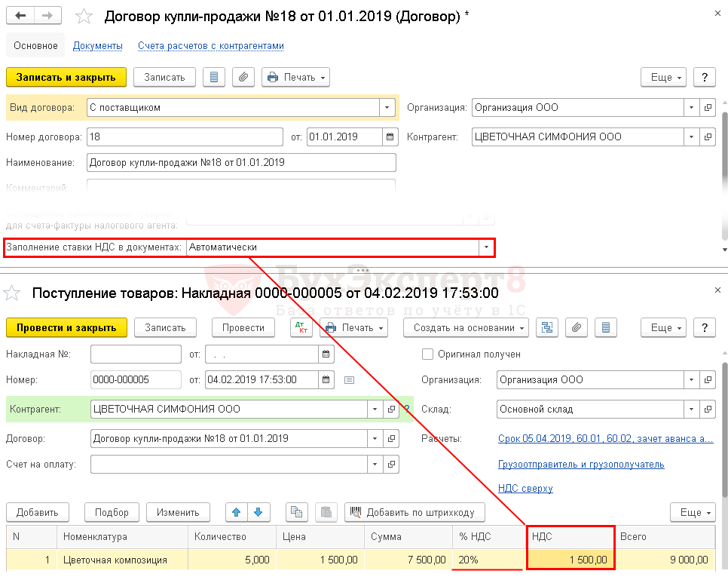The width and height of the screenshot is (728, 580).
Task: Open the calendar for the contract date 01.01.2019
Action: click(x=390, y=137)
